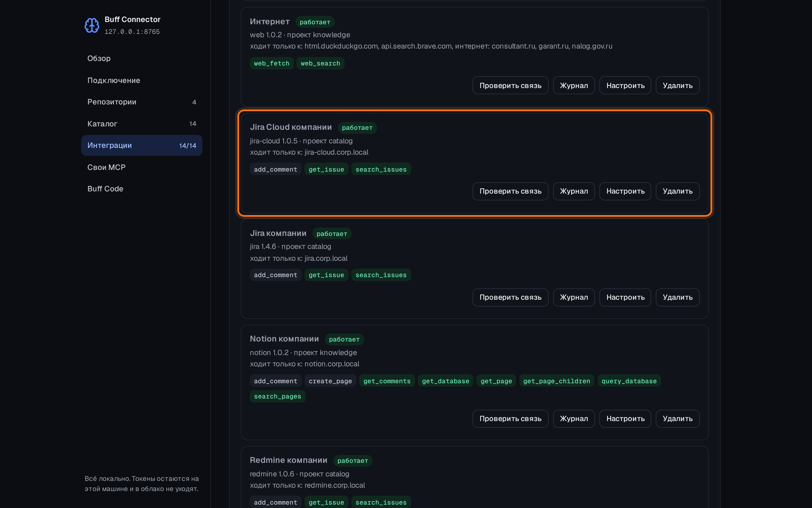
Task: Click the работает badge next to Jira компании
Action: pos(332,233)
